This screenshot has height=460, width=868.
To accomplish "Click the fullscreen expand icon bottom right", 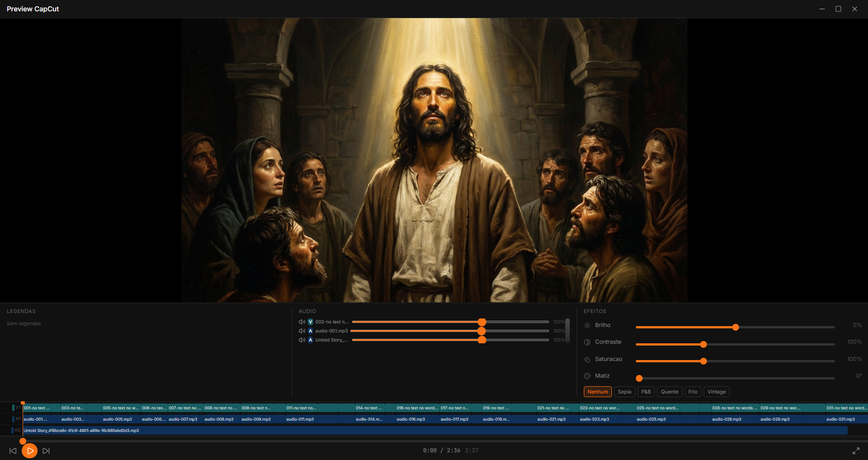I will [x=857, y=451].
